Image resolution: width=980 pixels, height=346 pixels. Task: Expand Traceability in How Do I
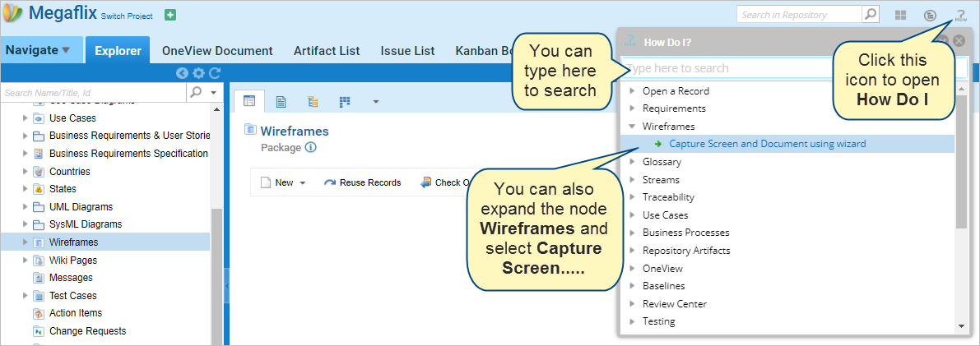click(x=633, y=197)
